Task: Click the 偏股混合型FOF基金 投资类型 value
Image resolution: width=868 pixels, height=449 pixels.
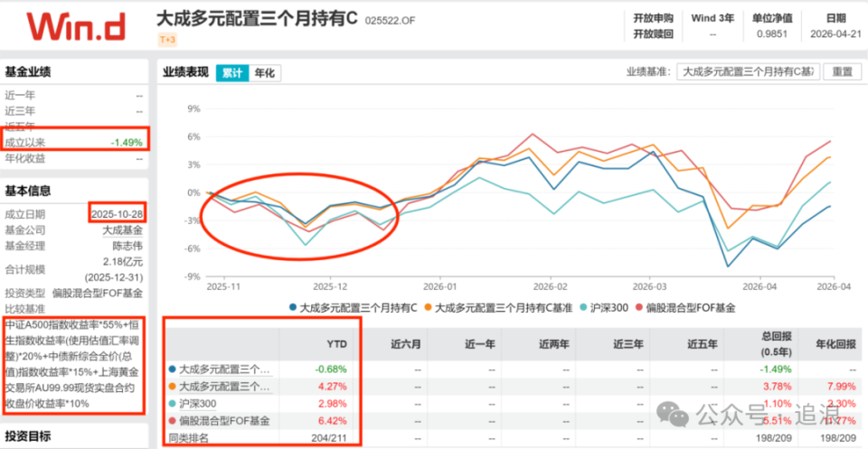Action: point(98,293)
